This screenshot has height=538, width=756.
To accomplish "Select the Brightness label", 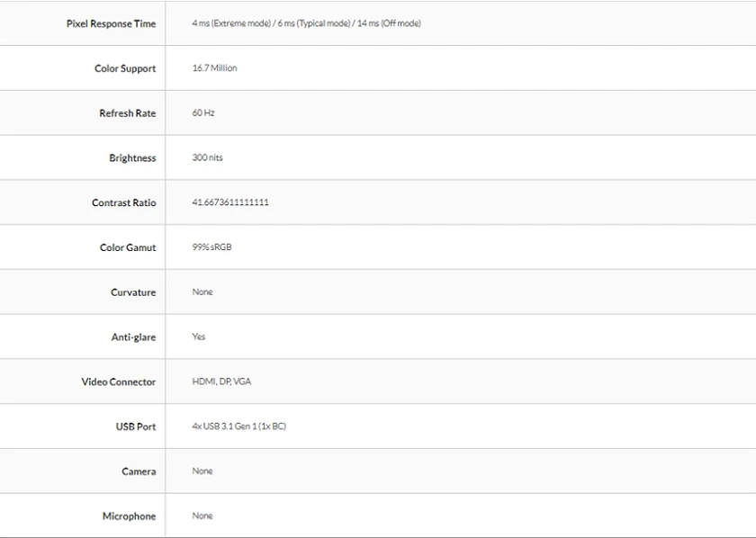I will click(132, 158).
